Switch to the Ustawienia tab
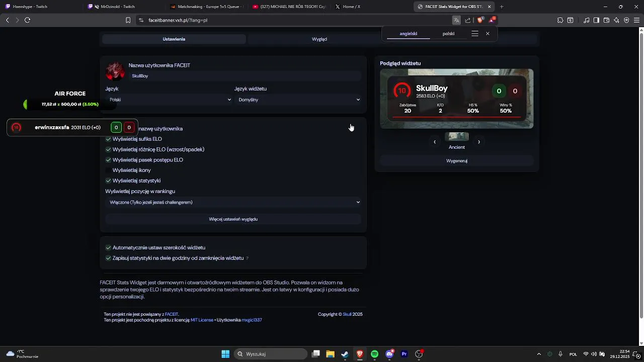The width and height of the screenshot is (644, 362). (174, 39)
